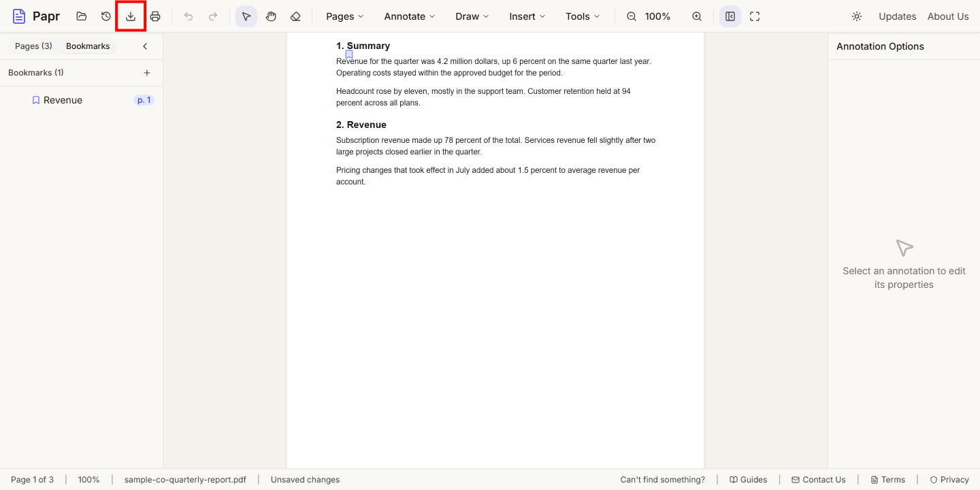Download the PDF with the save icon
Image resolution: width=980 pixels, height=490 pixels.
(131, 16)
